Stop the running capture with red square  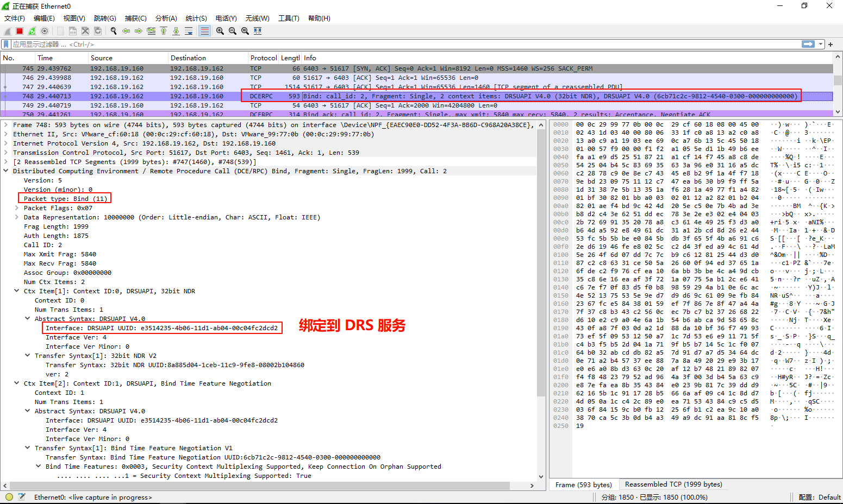point(20,31)
